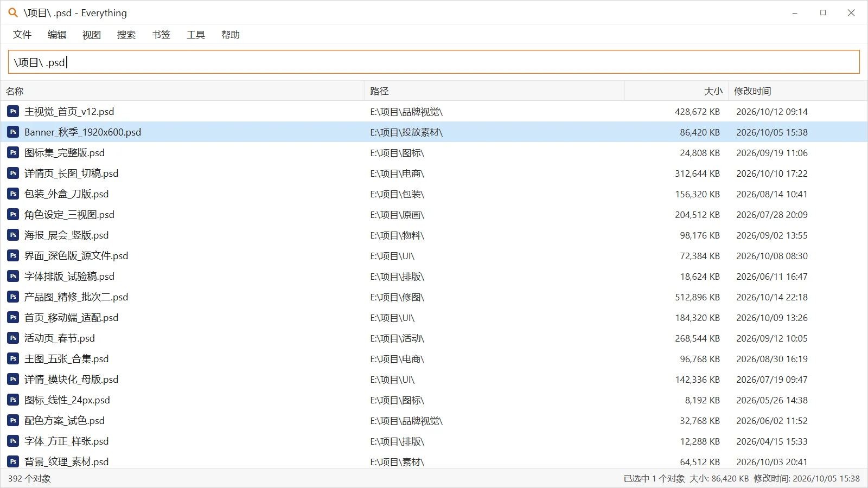The height and width of the screenshot is (488, 868).
Task: Click the PSD icon of 主视觉_首页_v12.psd
Action: pos(13,112)
